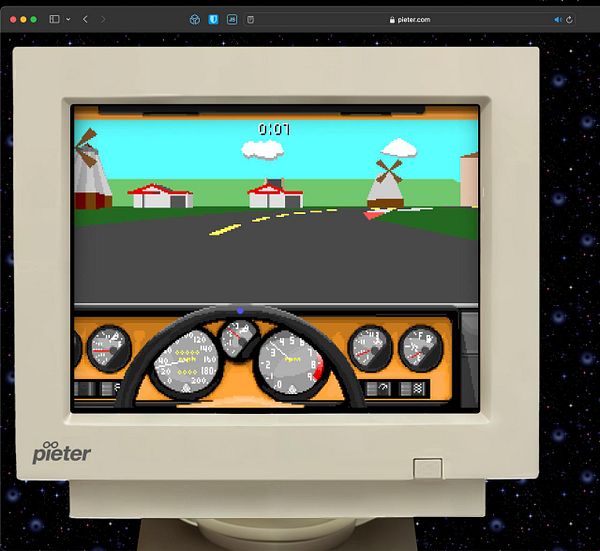
Task: Click the red-roofed house in center
Action: tap(276, 193)
